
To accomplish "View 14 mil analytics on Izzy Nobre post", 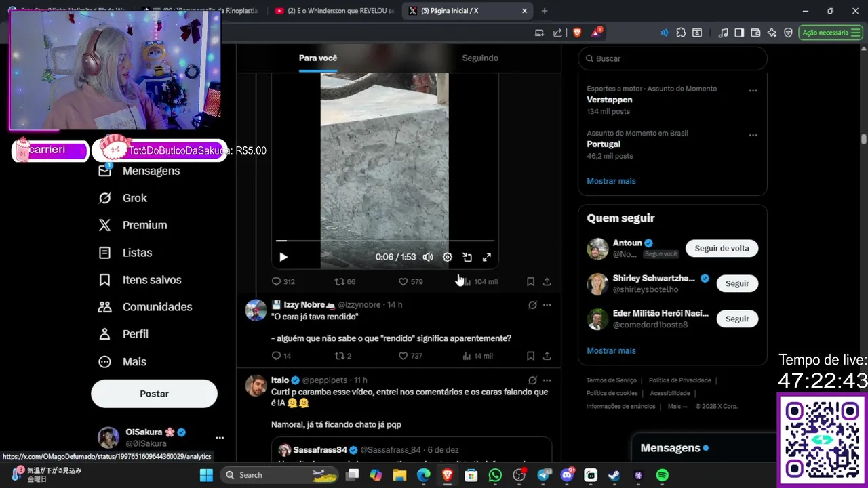I will coord(477,356).
